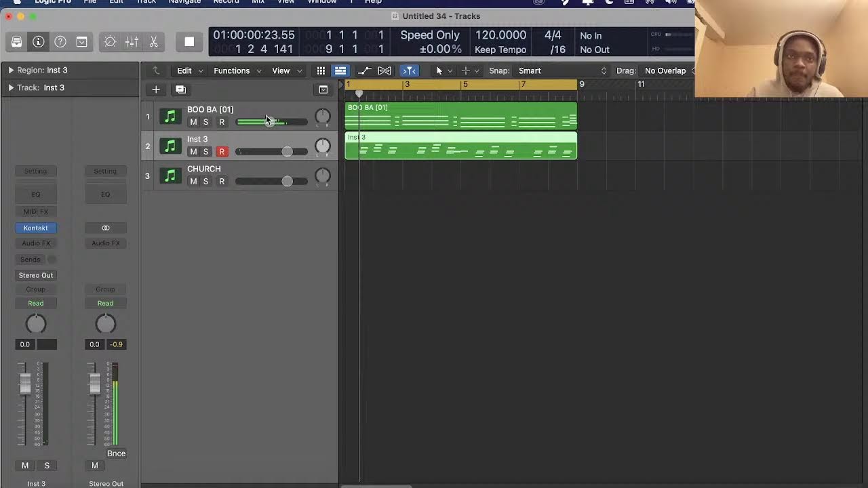Screen dimensions: 868x488
Task: Toggle Catch Playhead icon
Action: point(408,70)
